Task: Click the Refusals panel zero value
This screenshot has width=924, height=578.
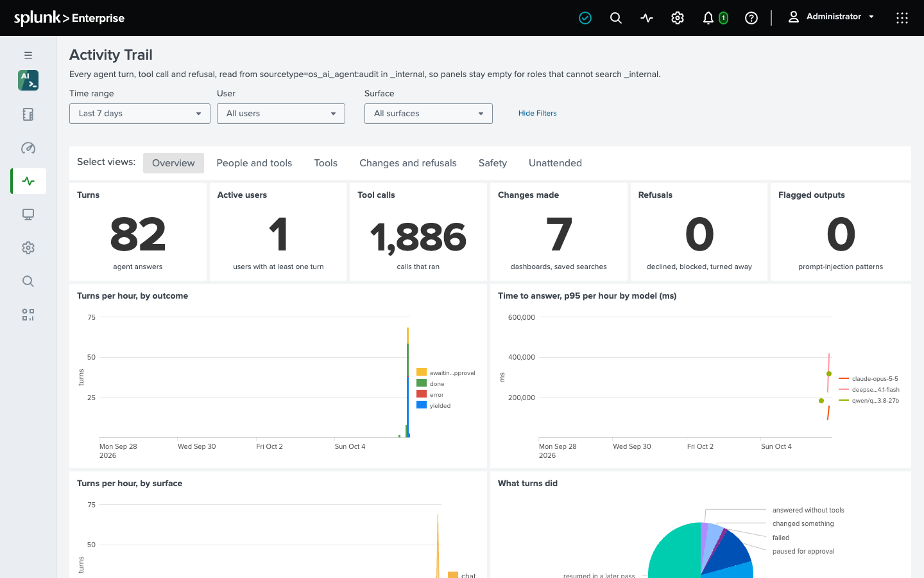Action: pos(699,234)
